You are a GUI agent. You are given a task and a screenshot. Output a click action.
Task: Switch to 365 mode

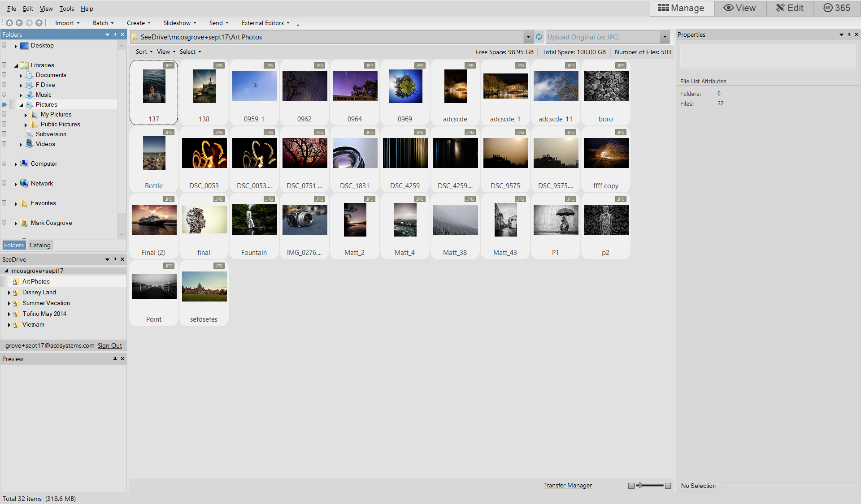tap(837, 8)
